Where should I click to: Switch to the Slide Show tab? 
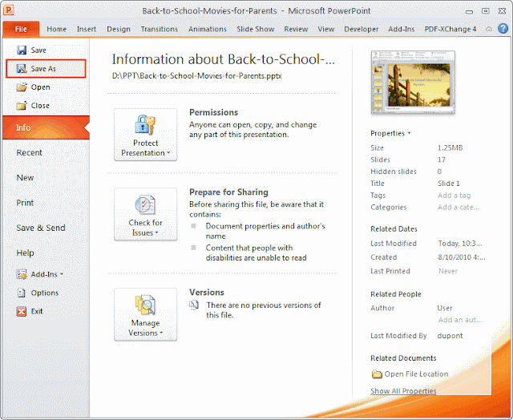[x=256, y=29]
